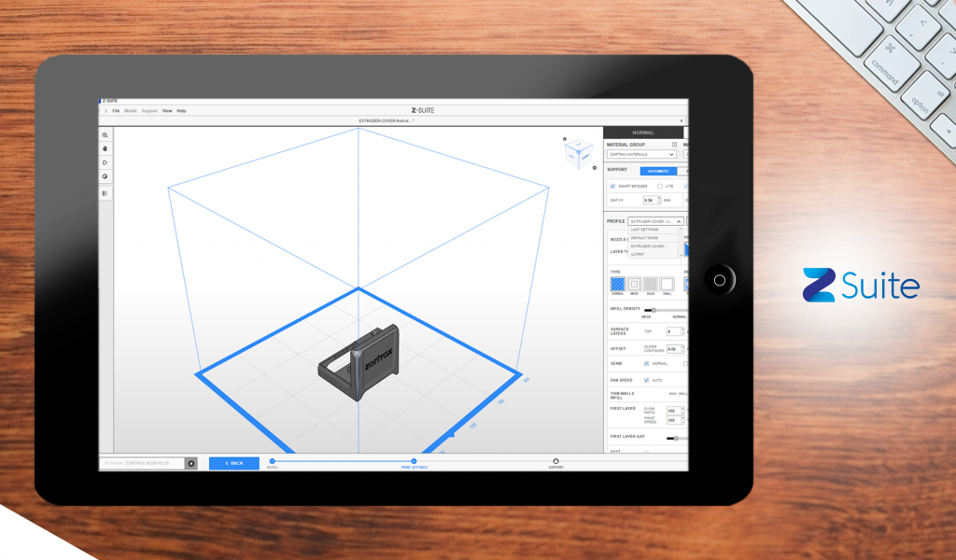Image resolution: width=956 pixels, height=560 pixels.
Task: Activate the pan hand tool
Action: coord(105,148)
